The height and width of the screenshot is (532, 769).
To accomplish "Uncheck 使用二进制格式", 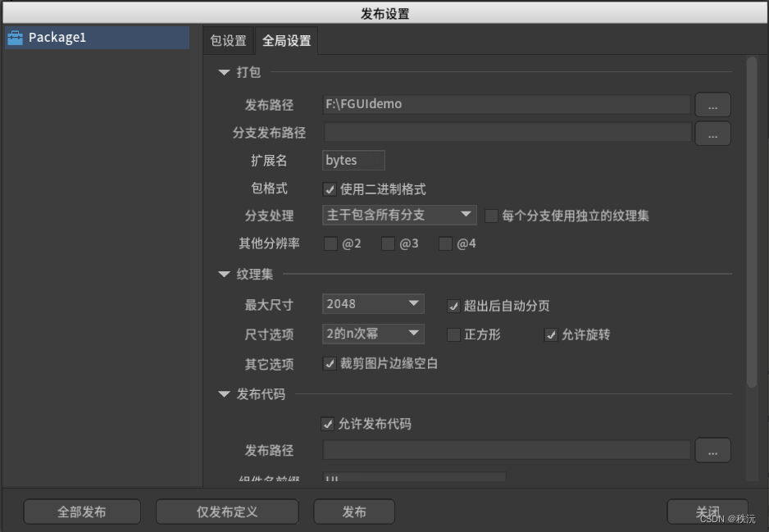I will 330,189.
